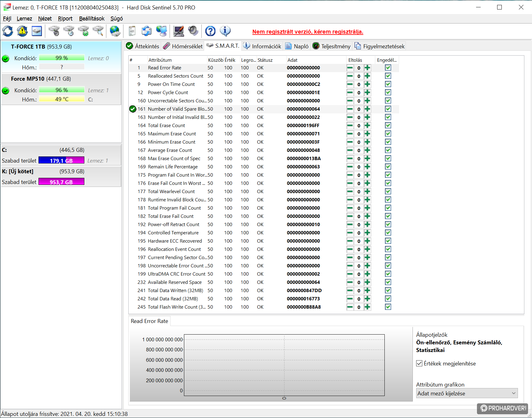The image size is (532, 418).
Task: Switch to the Figyelmeztetések tab
Action: [x=380, y=46]
